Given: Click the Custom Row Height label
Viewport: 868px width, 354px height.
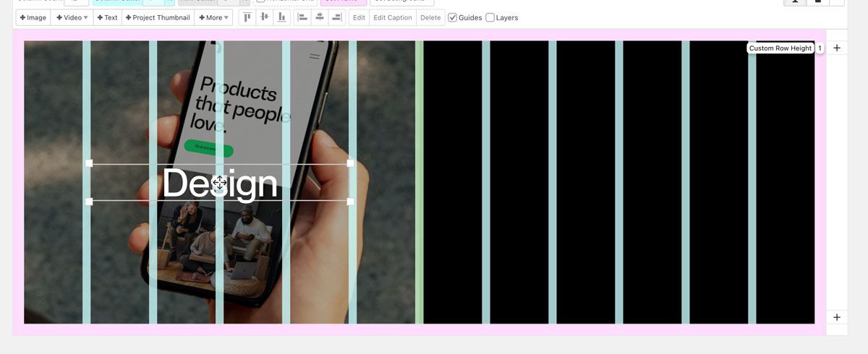Looking at the screenshot, I should tap(780, 48).
